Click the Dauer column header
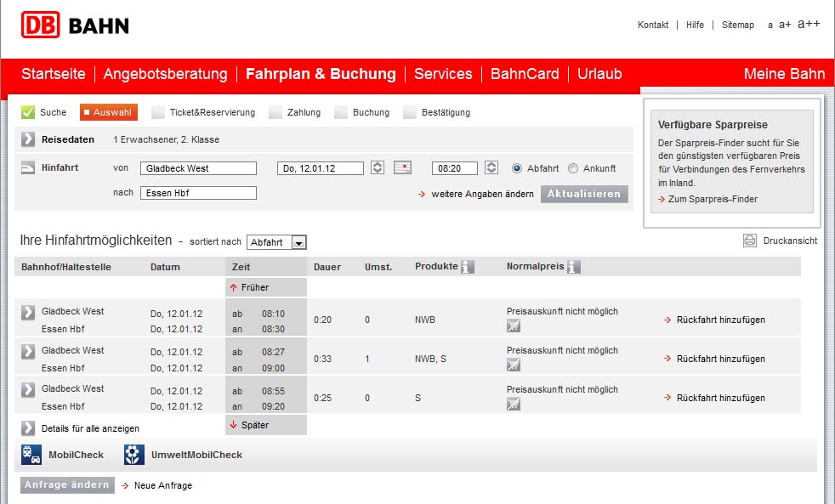 pos(327,267)
